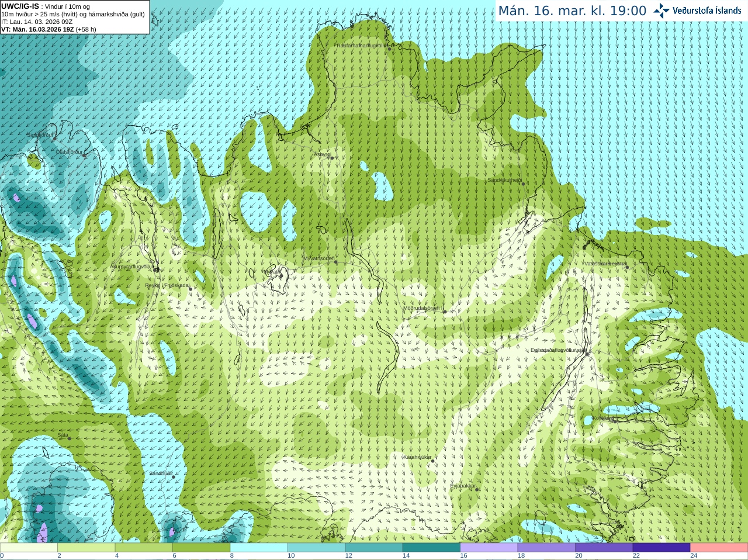The image size is (748, 560).
Task: Pick the light cyan 8–10 m/s legend swatch
Action: coord(259,548)
